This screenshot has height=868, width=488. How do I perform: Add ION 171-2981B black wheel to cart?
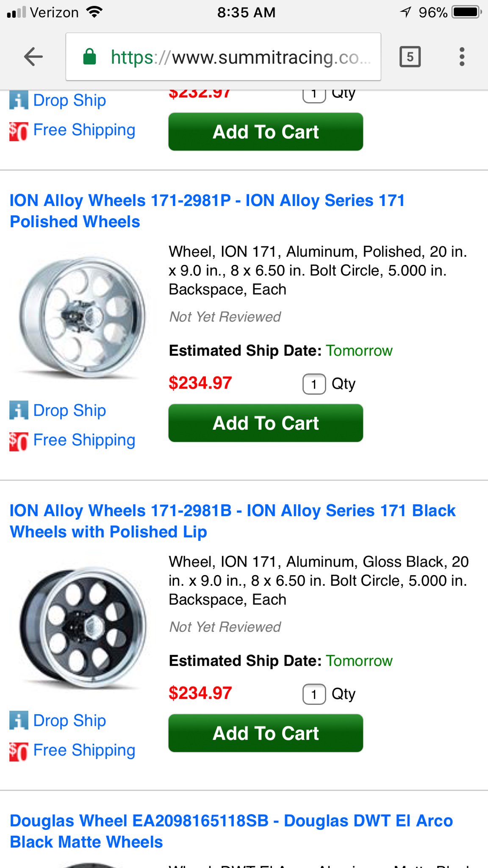pyautogui.click(x=266, y=733)
